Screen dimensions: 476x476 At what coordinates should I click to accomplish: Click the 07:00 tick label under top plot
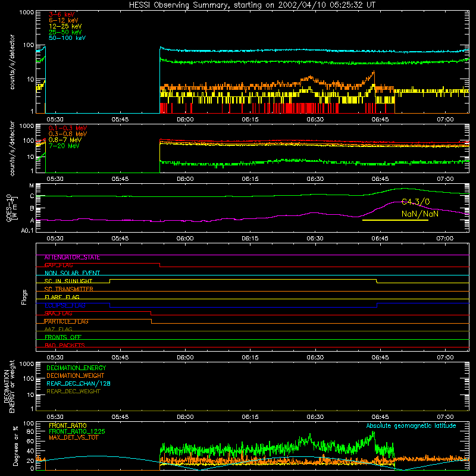pyautogui.click(x=445, y=120)
